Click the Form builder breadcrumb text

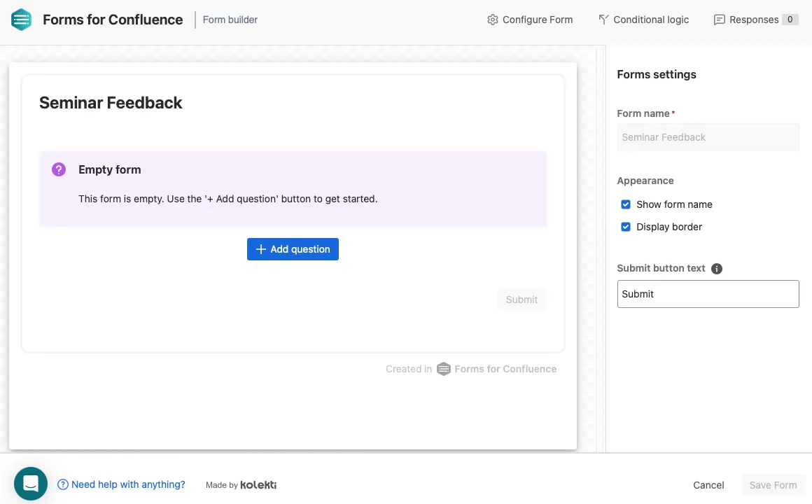(x=230, y=20)
